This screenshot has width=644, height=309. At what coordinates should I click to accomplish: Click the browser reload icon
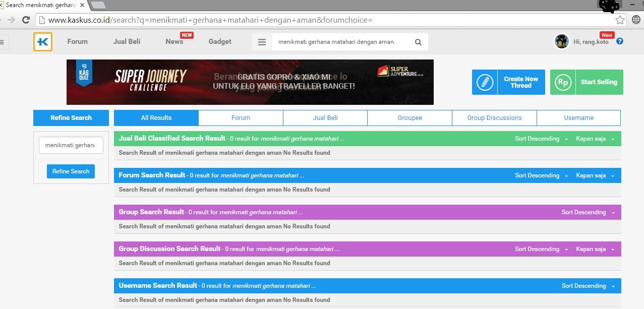tap(26, 20)
